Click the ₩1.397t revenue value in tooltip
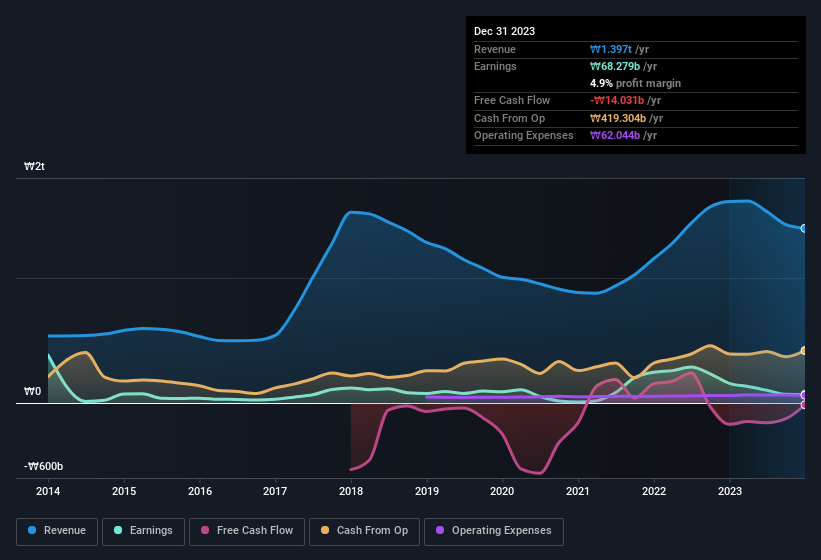 click(x=613, y=49)
